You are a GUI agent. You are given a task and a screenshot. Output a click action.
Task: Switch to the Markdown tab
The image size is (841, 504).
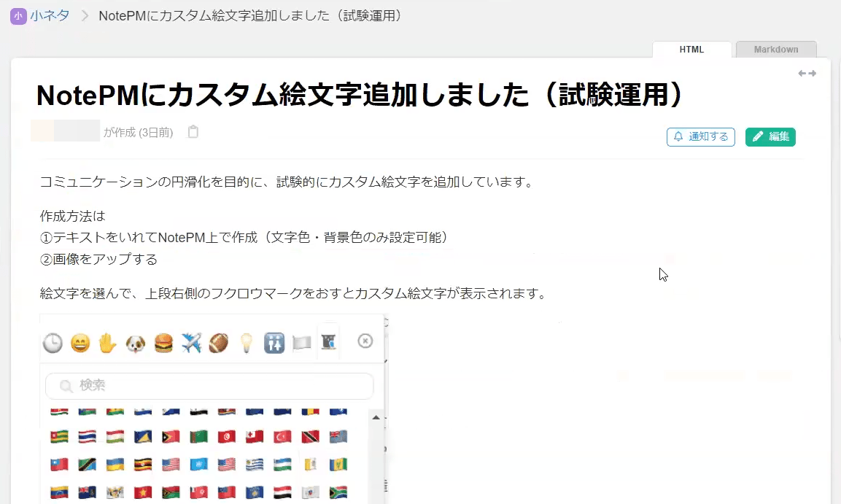pyautogui.click(x=775, y=50)
